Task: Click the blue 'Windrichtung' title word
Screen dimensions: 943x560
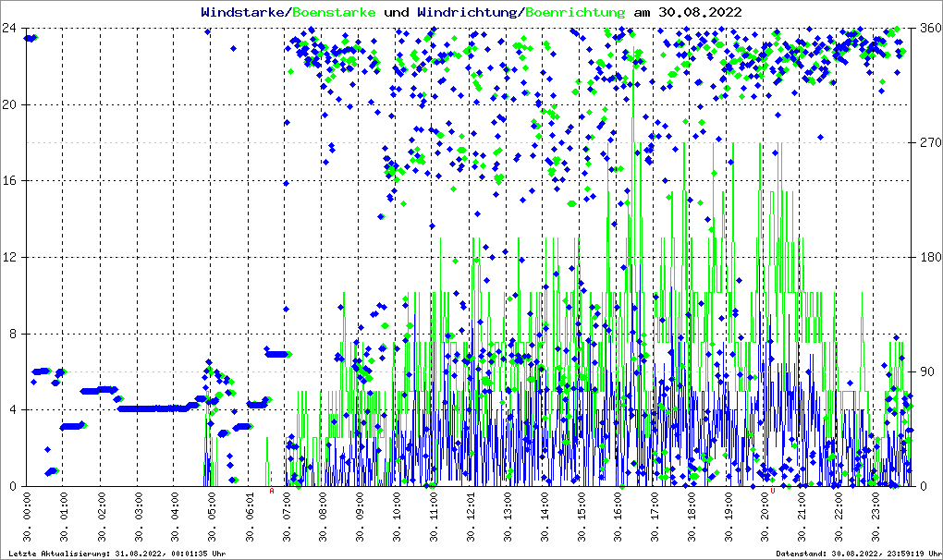Action: (467, 12)
